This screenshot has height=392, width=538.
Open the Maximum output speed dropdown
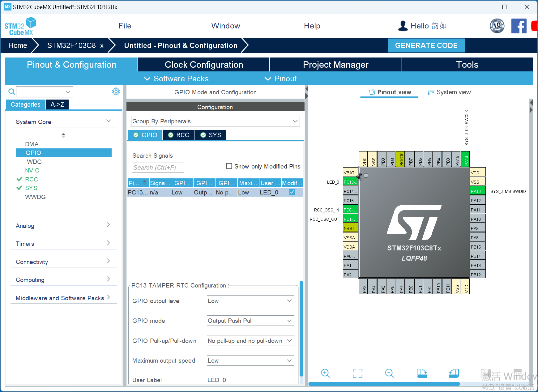[250, 360]
